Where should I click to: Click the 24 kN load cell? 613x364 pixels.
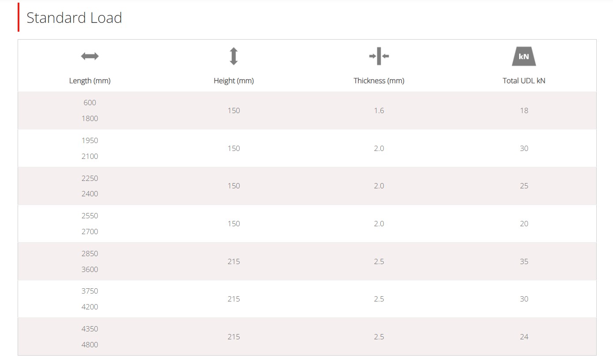tap(524, 337)
